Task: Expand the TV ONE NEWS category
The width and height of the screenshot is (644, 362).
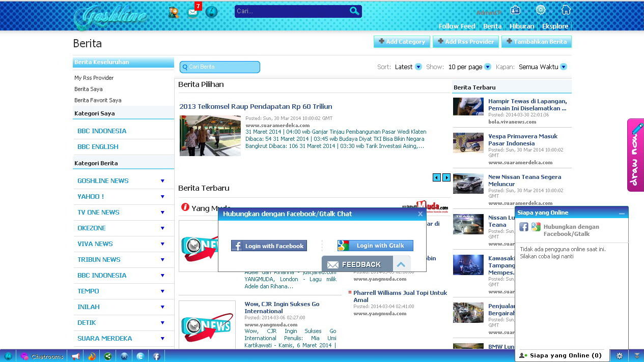Action: (162, 212)
